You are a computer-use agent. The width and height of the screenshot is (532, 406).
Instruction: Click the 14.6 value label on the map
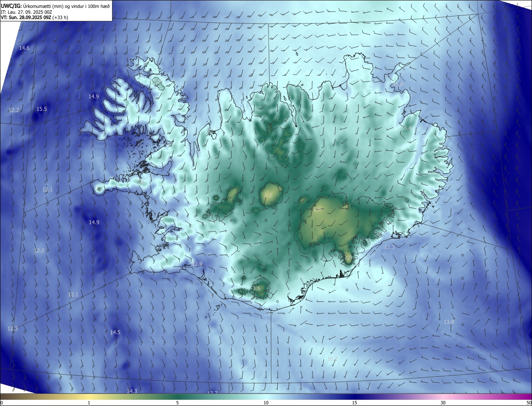tap(24, 48)
